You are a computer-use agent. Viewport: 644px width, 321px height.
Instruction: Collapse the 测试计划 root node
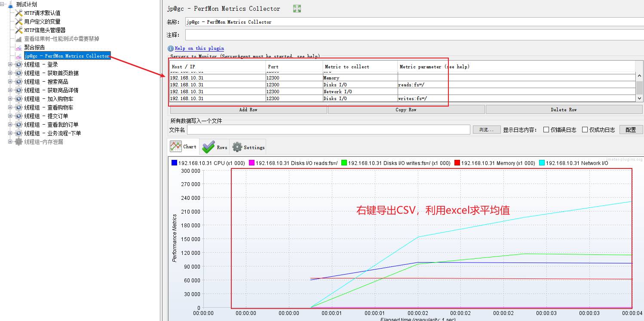click(x=3, y=4)
